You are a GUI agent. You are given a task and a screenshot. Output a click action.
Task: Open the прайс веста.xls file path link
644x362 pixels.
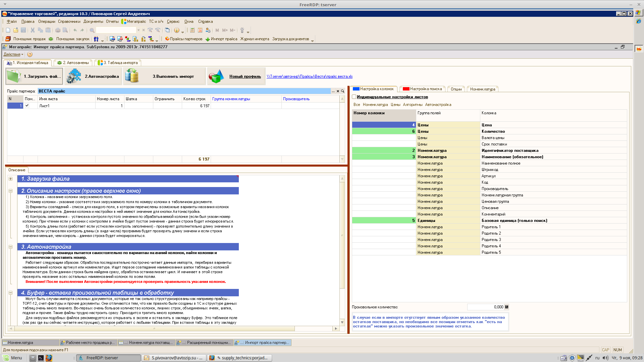coord(309,76)
